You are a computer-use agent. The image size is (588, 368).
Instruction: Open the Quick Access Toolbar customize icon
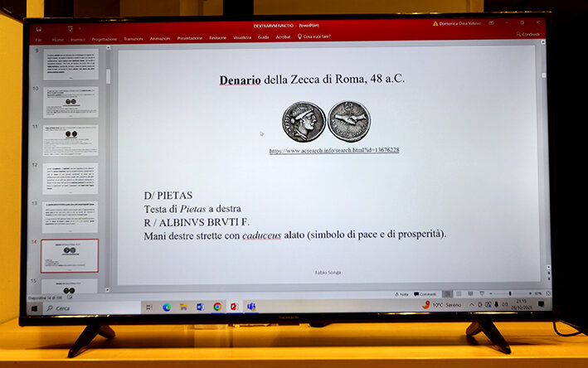click(70, 28)
